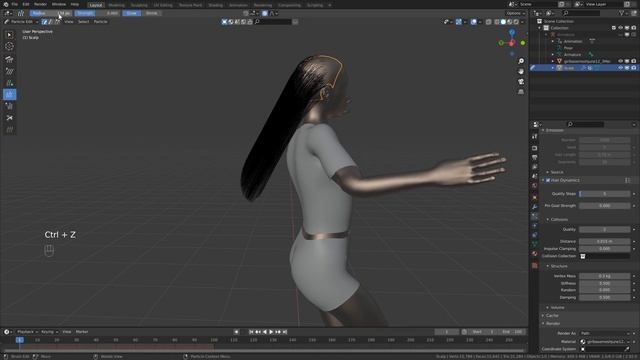Image resolution: width=640 pixels, height=360 pixels.
Task: Expand the Scalp object in outliner
Action: pos(553,68)
